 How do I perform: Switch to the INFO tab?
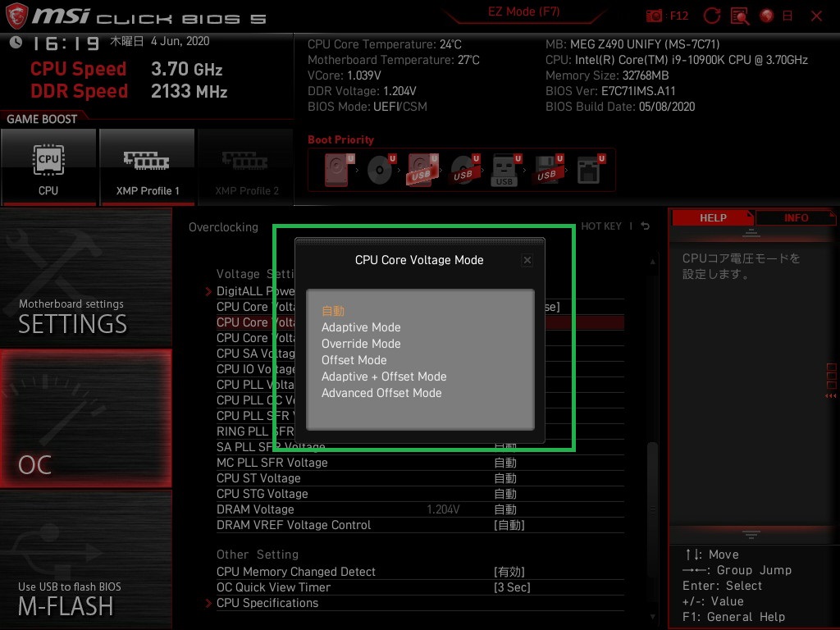tap(796, 217)
